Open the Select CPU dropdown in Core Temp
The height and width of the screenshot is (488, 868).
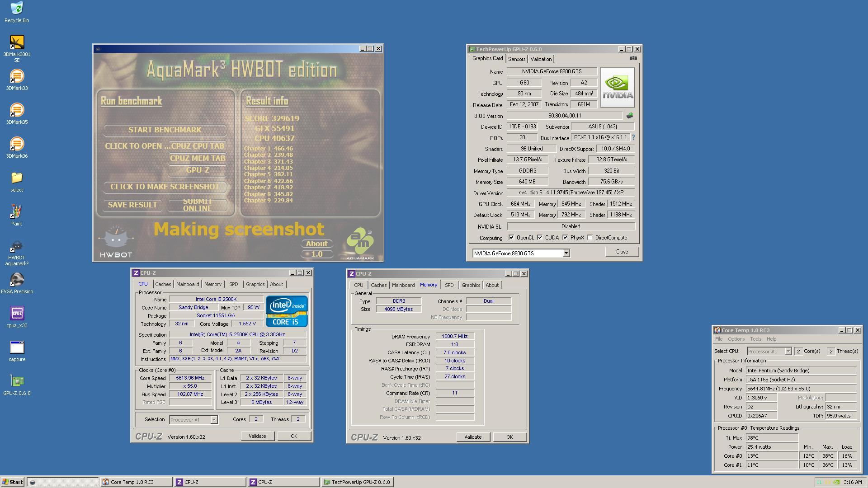click(x=788, y=352)
